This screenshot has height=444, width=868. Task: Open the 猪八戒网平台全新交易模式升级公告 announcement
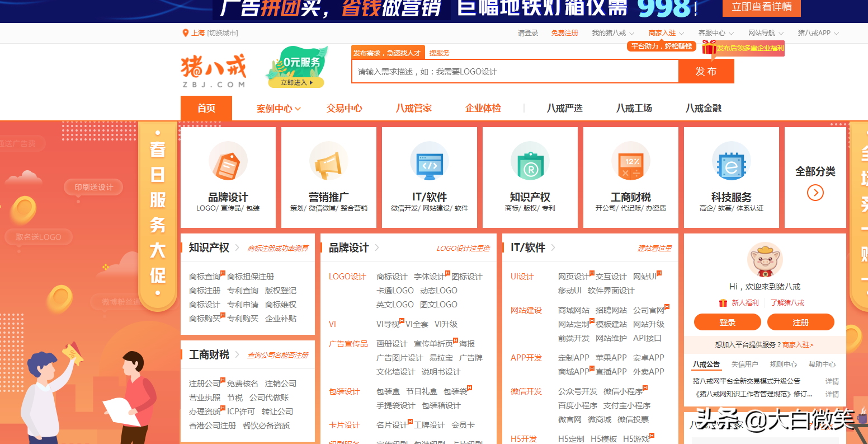pos(746,381)
